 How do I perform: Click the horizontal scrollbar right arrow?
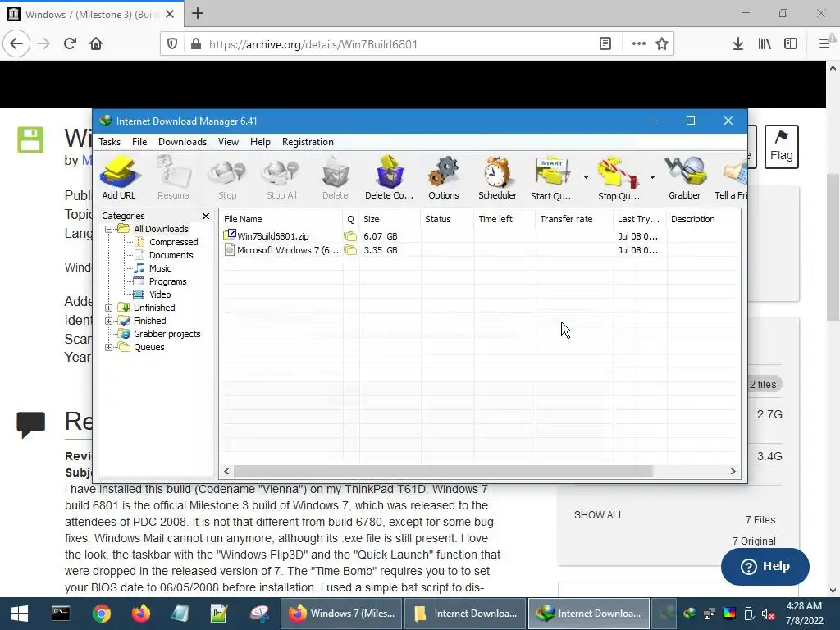tap(733, 472)
